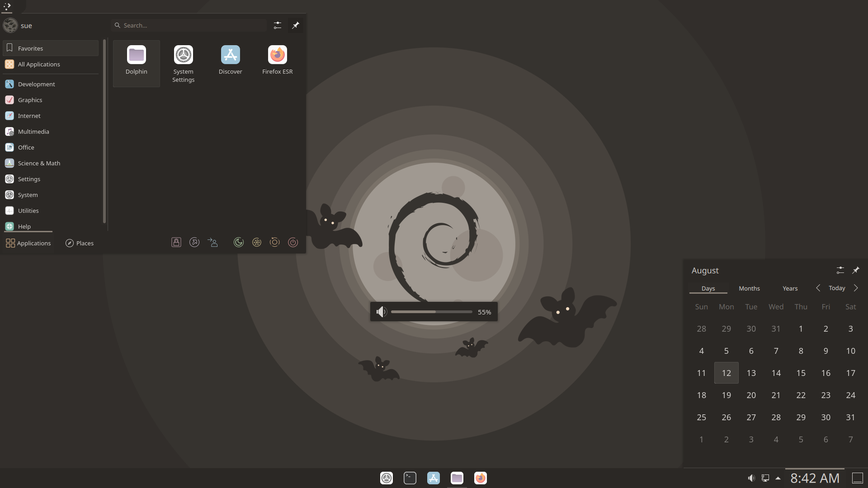Image resolution: width=868 pixels, height=488 pixels.
Task: Switch the calendar to Days view
Action: pos(708,288)
